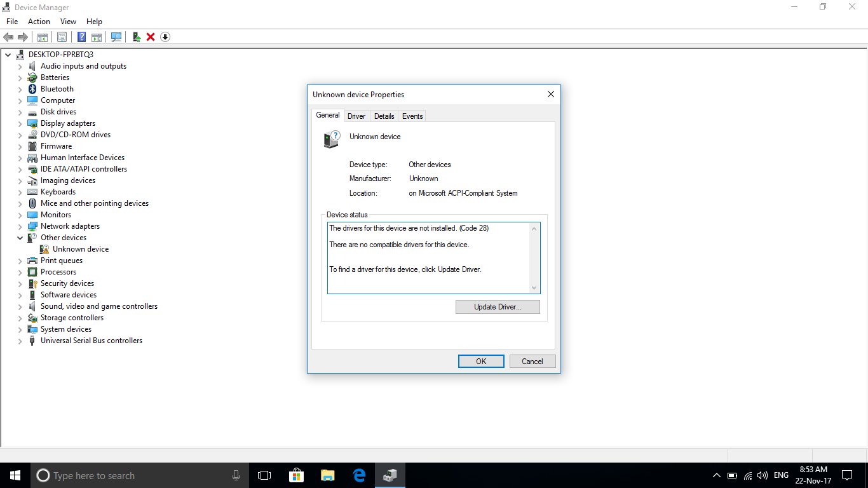Expand Sound, video and game controllers
The height and width of the screenshot is (488, 868).
coord(20,306)
